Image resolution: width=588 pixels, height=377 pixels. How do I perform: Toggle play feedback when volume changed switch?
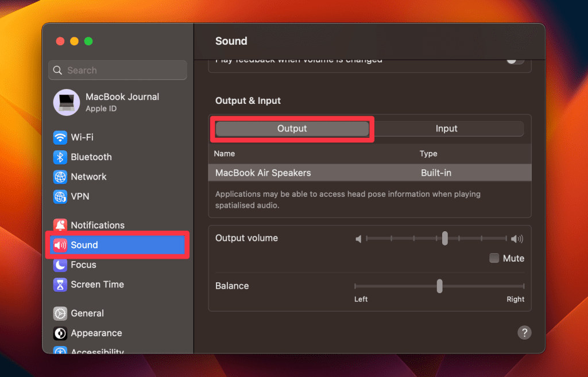tap(514, 60)
